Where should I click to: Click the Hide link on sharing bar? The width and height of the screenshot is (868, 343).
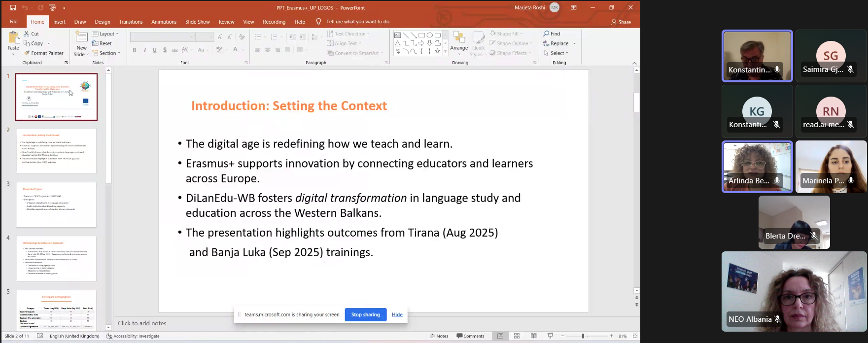coord(397,314)
